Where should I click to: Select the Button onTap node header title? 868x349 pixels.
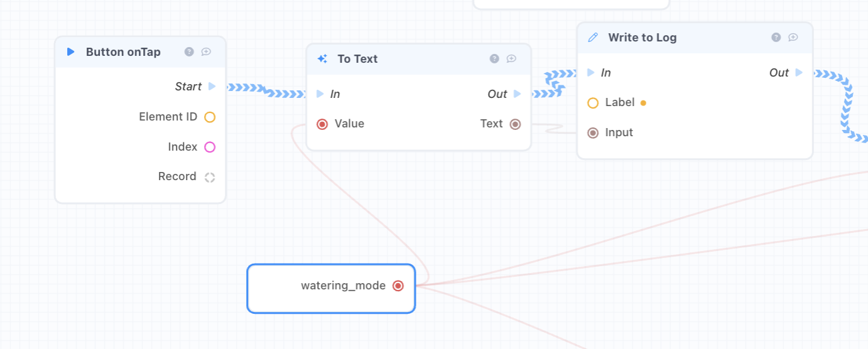tap(123, 52)
